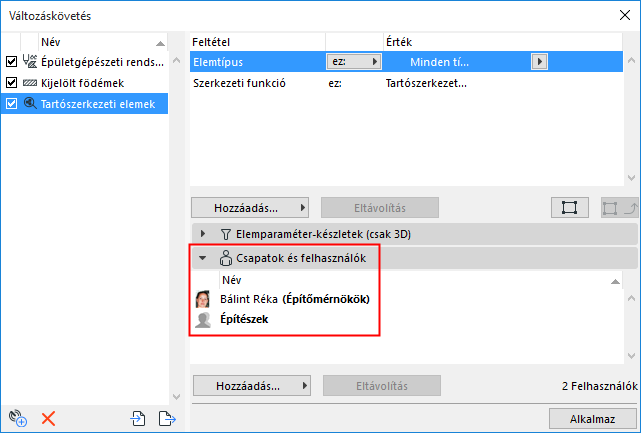Click the pick selection rectangle icon
Screen dimensions: 641x433
click(569, 208)
